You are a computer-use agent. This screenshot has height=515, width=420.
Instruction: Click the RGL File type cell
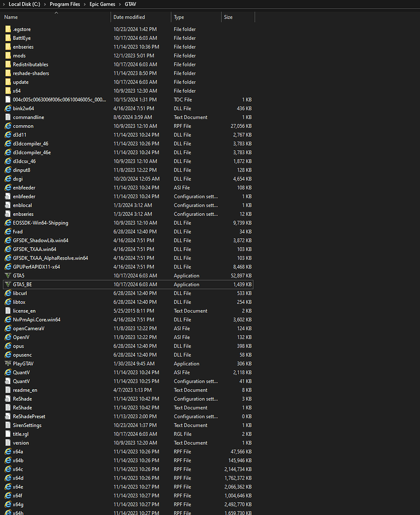click(x=183, y=434)
